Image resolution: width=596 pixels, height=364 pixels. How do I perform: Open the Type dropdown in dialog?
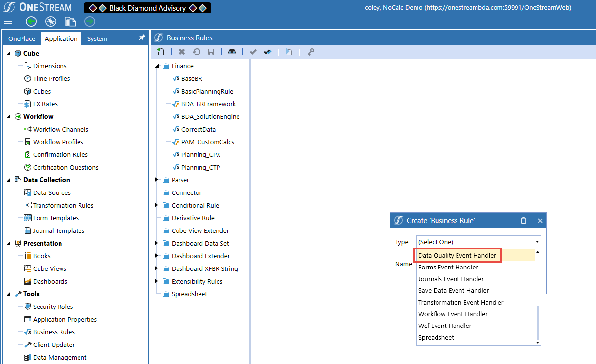click(x=479, y=242)
